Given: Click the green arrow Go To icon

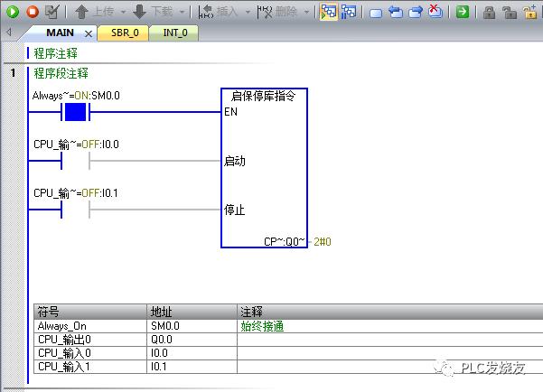Looking at the screenshot, I should [x=462, y=12].
